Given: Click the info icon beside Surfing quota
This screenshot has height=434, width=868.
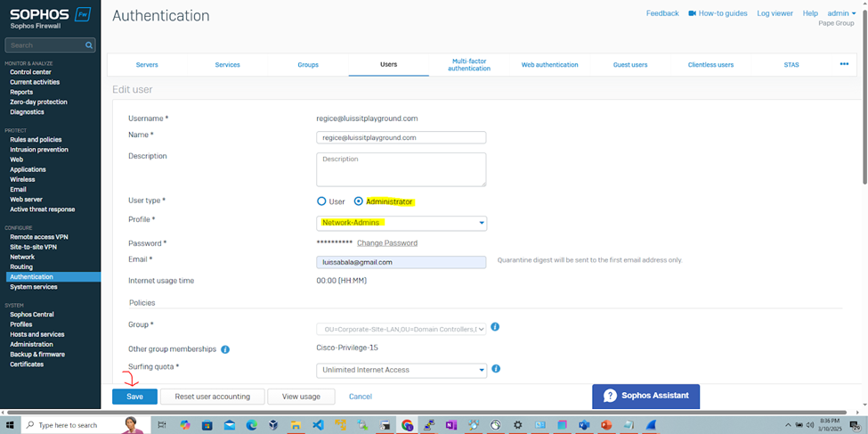Looking at the screenshot, I should point(497,369).
